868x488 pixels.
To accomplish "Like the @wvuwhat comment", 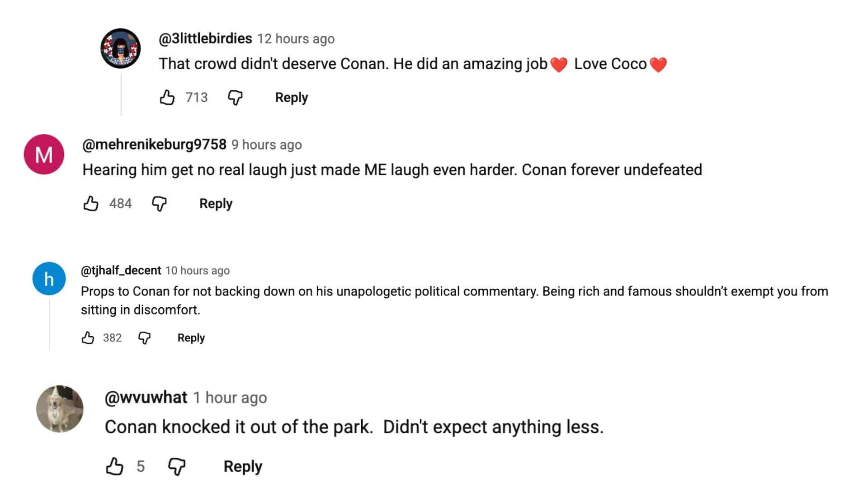I will coord(114,466).
